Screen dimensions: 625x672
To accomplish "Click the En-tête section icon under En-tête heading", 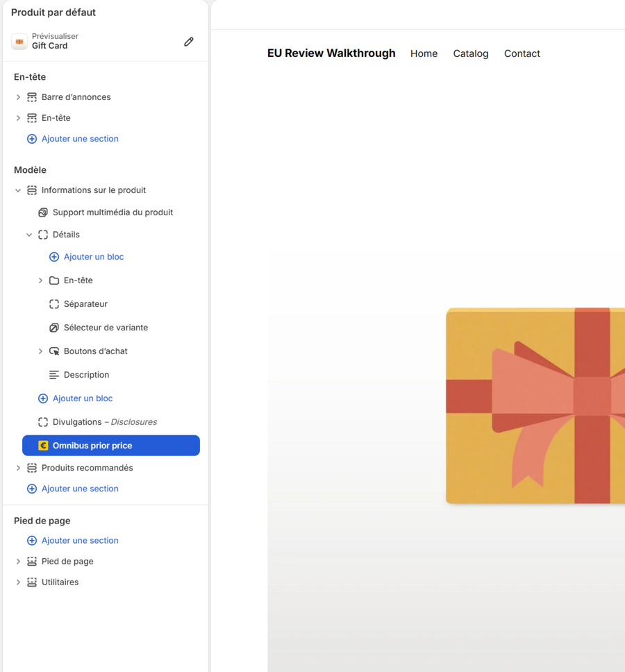I will pos(32,118).
